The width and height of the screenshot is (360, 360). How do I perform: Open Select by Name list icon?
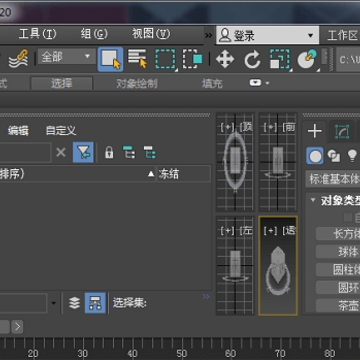coord(137,59)
